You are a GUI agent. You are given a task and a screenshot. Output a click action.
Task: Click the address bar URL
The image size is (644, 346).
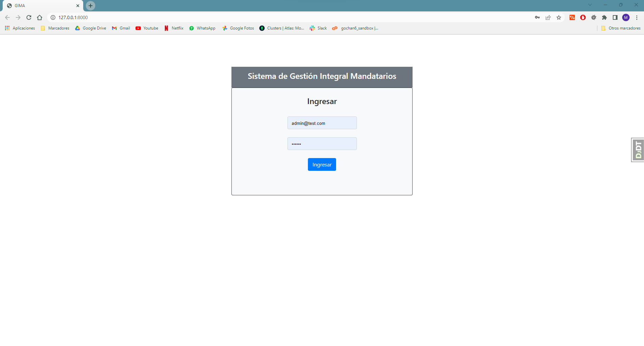pos(73,17)
